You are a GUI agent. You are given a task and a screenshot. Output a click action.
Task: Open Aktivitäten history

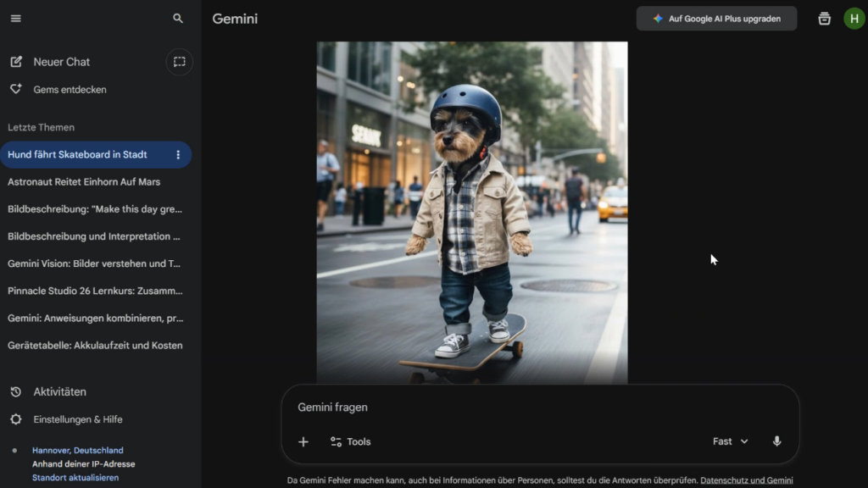(x=59, y=392)
